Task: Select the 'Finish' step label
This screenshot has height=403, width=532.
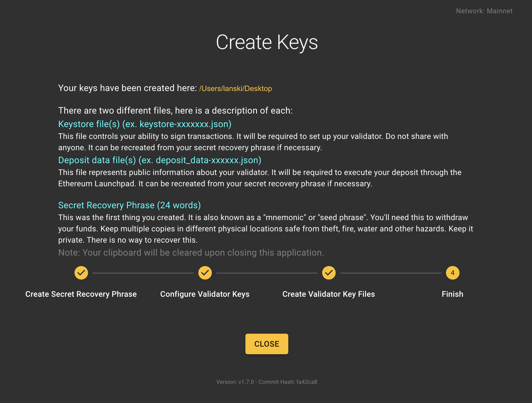Action: pyautogui.click(x=452, y=294)
